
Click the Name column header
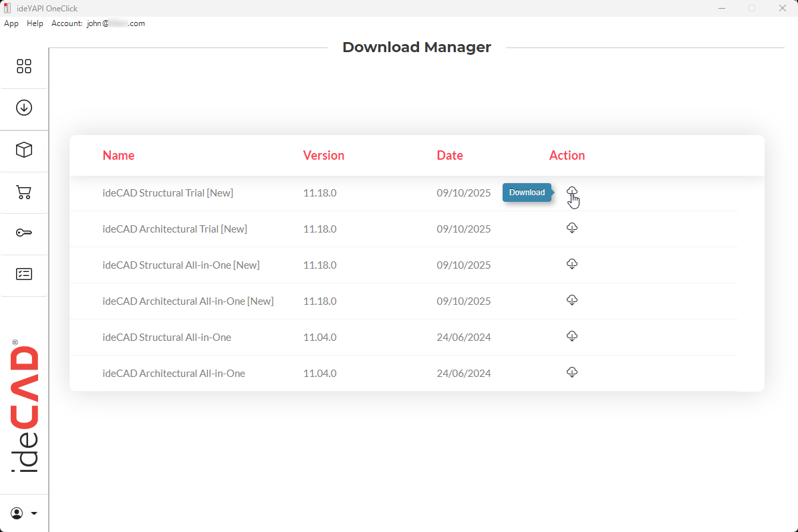[118, 155]
